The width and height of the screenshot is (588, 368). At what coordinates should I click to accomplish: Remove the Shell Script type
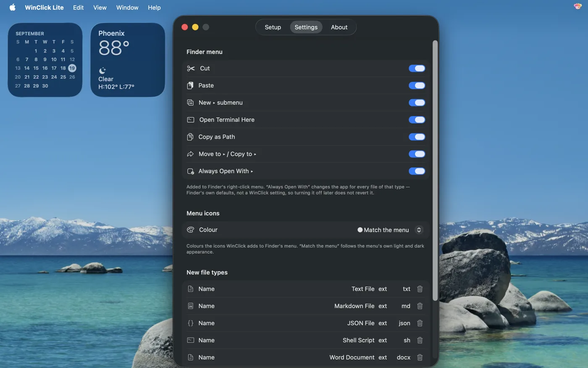[x=420, y=340]
